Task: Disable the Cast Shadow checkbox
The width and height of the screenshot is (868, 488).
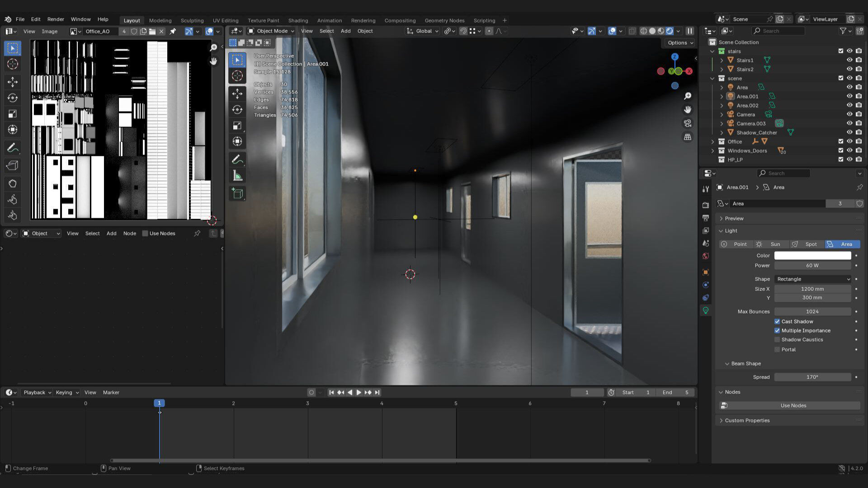Action: [x=777, y=322]
